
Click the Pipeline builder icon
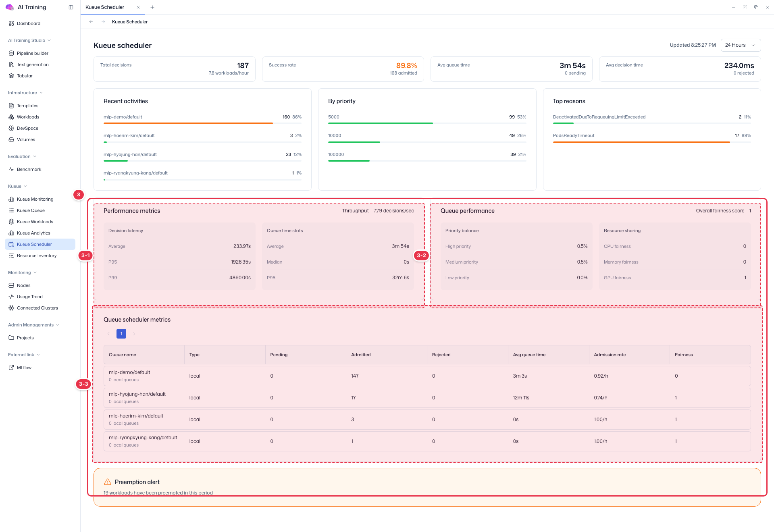[x=11, y=53]
